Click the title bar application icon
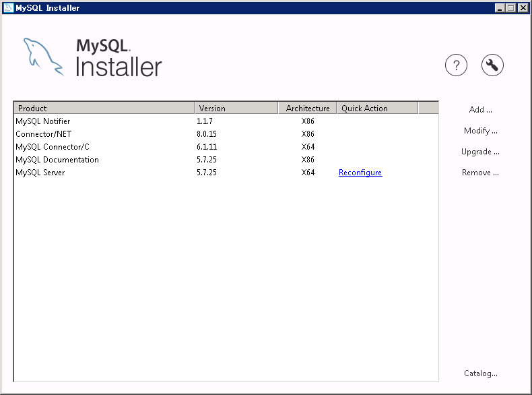532x395 pixels. 8,8
